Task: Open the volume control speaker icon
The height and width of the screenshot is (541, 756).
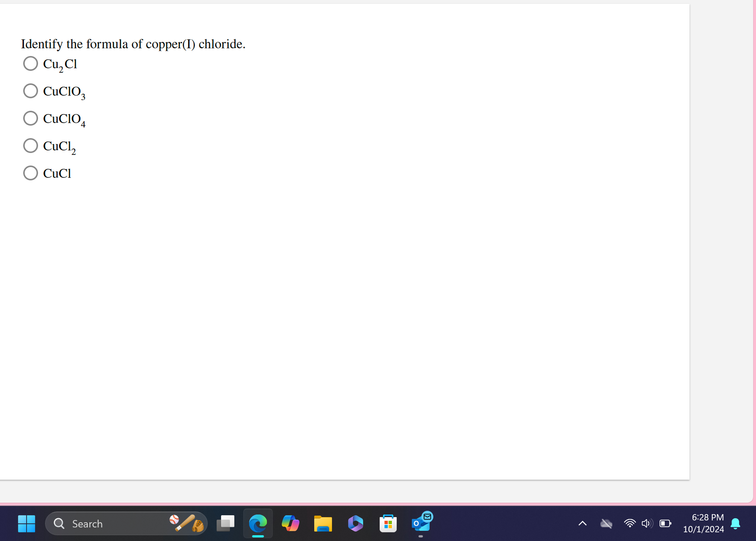Action: tap(647, 524)
